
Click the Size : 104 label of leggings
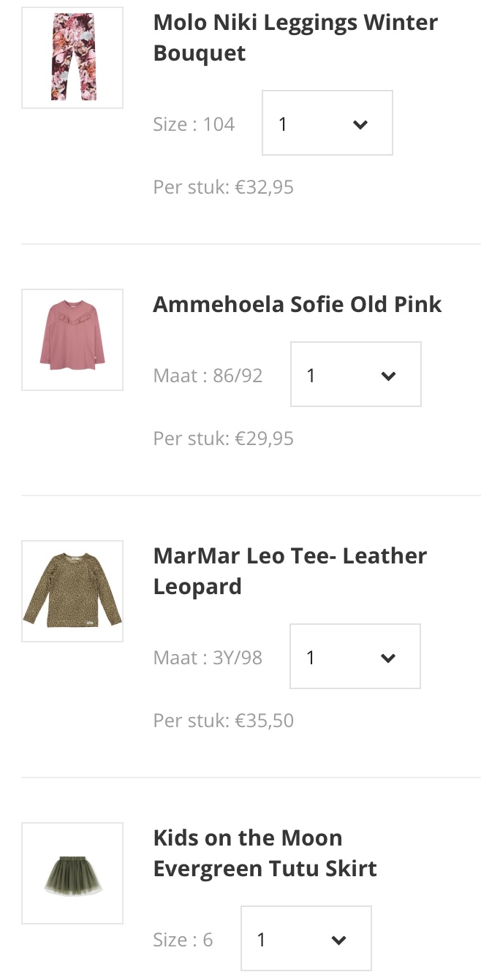194,124
